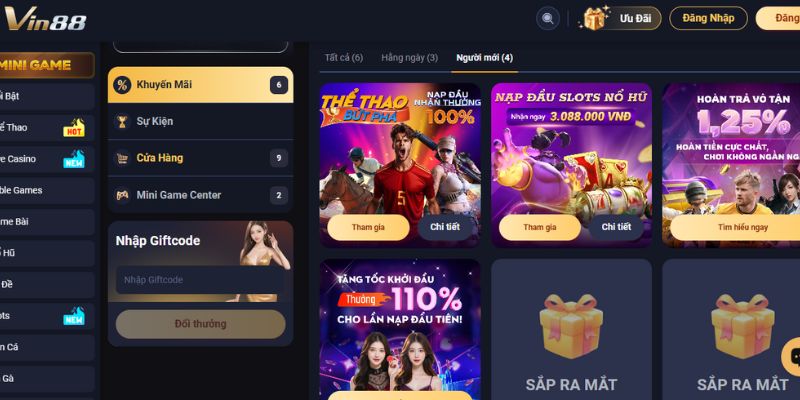Click the HOT badge on Thể Thao item
Screen dimensions: 800x400
[74, 128]
